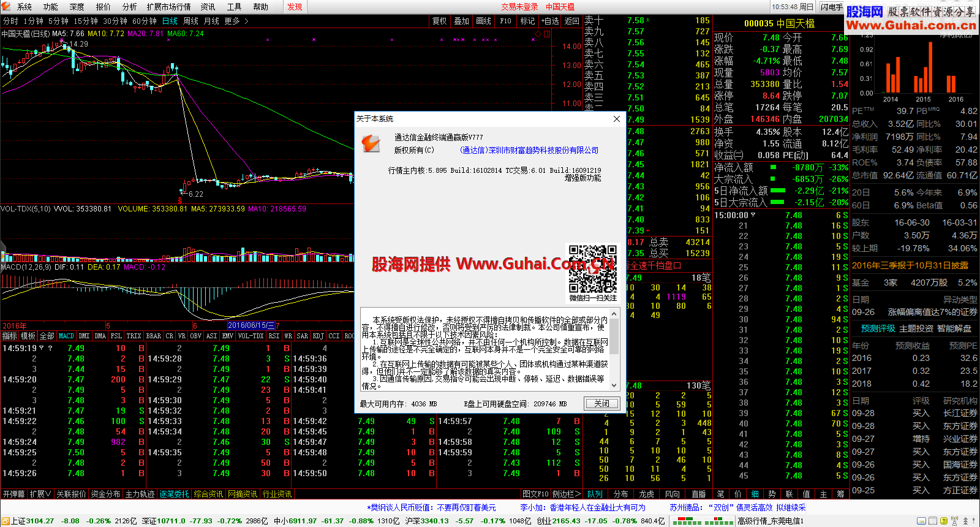Viewport: 980px width, 527px height.
Task: Select the 龙虎 panel tab
Action: click(647, 494)
